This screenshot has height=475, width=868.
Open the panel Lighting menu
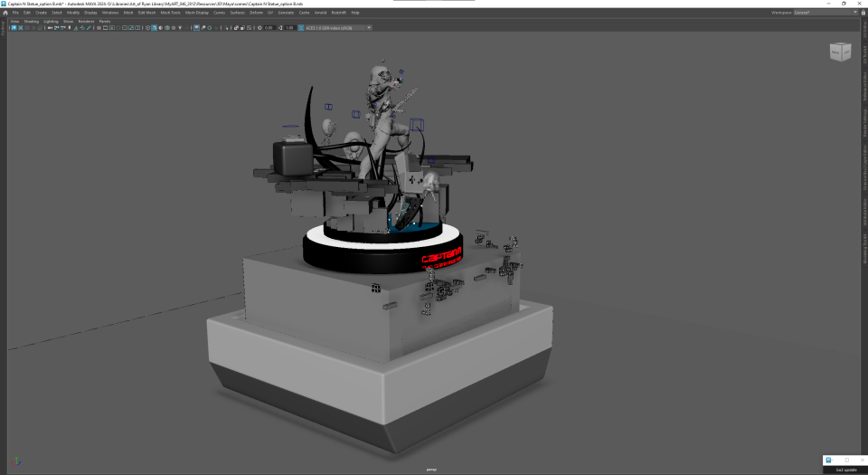pyautogui.click(x=51, y=21)
